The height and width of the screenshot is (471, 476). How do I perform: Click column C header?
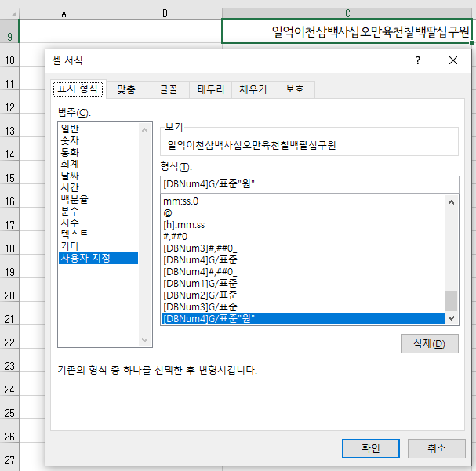[x=347, y=13]
